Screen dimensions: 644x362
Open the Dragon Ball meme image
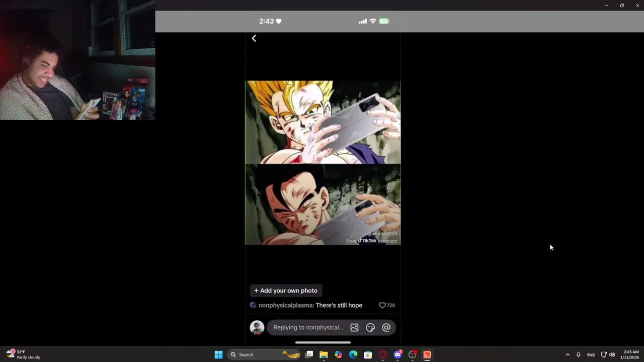[323, 163]
